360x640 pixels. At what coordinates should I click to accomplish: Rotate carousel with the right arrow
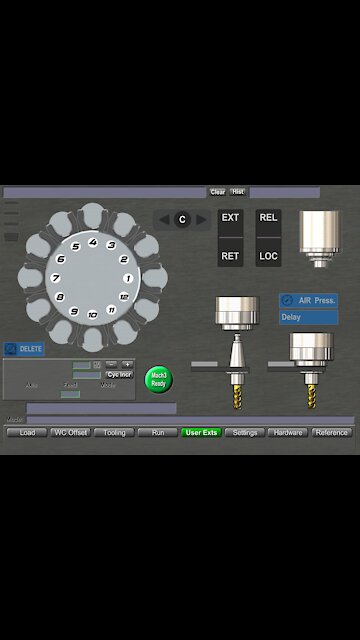coord(201,220)
